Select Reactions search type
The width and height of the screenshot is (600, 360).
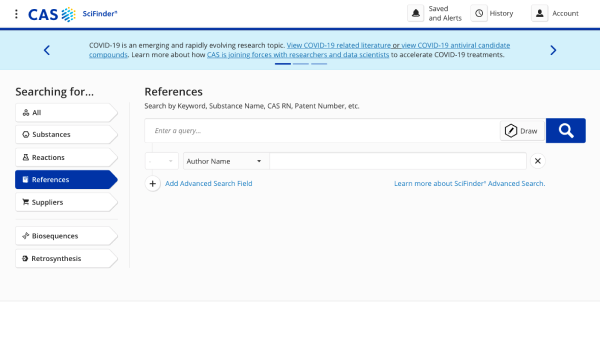tap(66, 157)
